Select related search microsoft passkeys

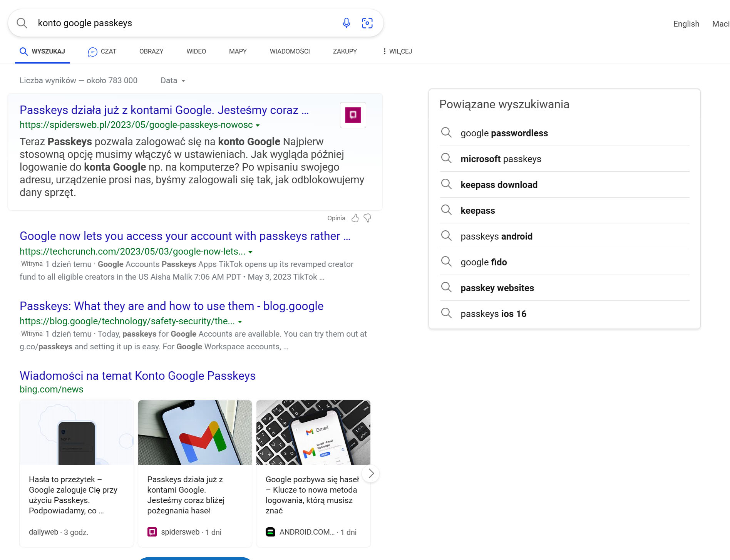coord(501,159)
